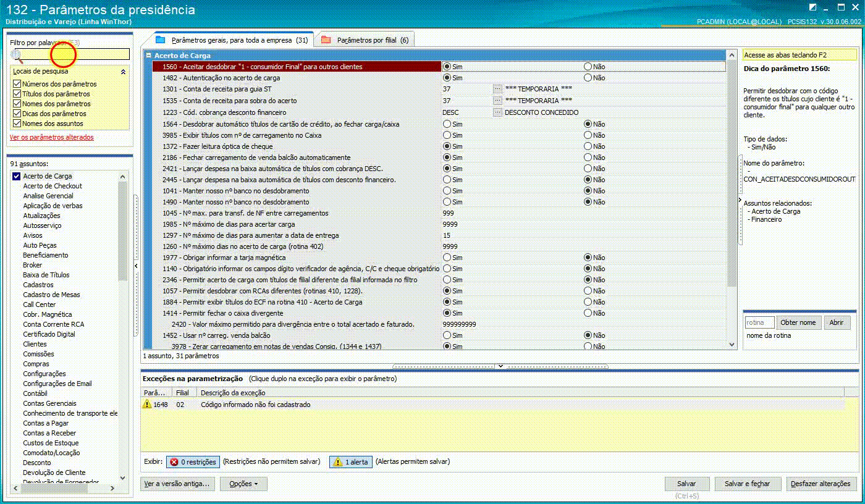The height and width of the screenshot is (504, 865).
Task: Click the rotina input field
Action: click(x=759, y=322)
